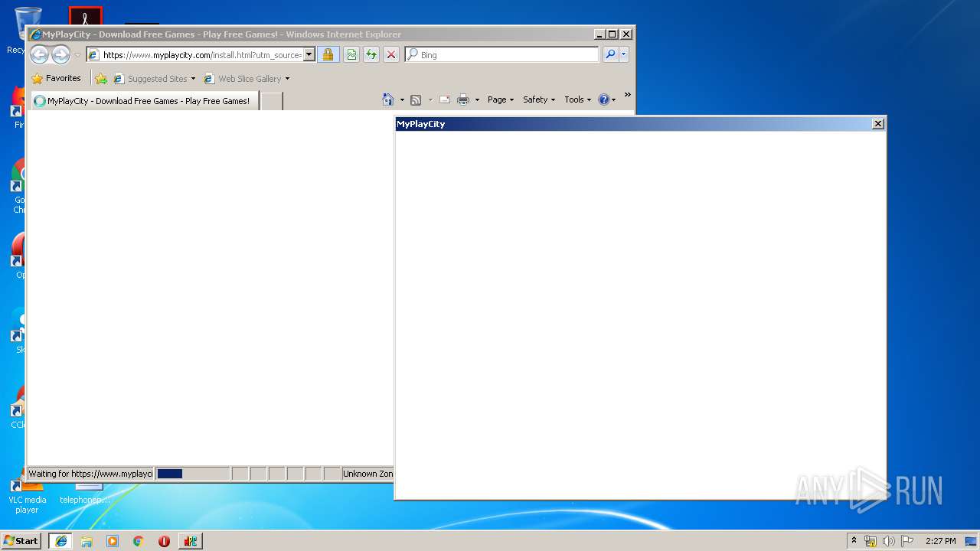Go forward with Internet Explorer's Forward button

point(60,54)
